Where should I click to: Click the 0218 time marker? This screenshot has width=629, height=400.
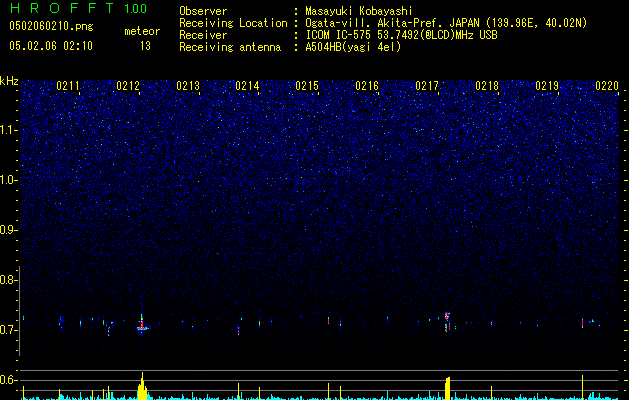point(487,86)
